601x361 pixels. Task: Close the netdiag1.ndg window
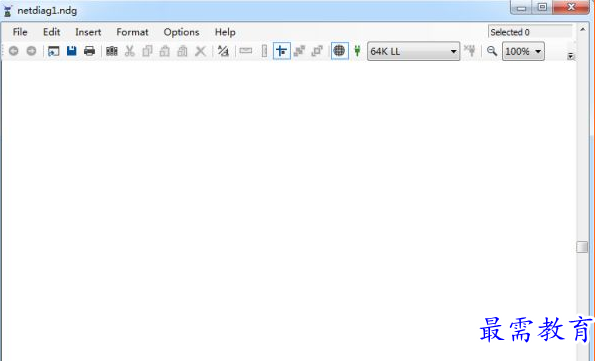571,8
